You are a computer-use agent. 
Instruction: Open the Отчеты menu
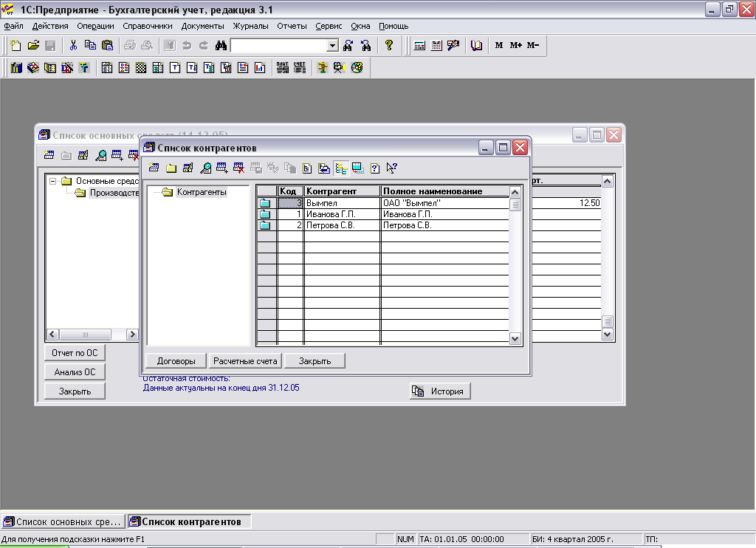point(292,26)
